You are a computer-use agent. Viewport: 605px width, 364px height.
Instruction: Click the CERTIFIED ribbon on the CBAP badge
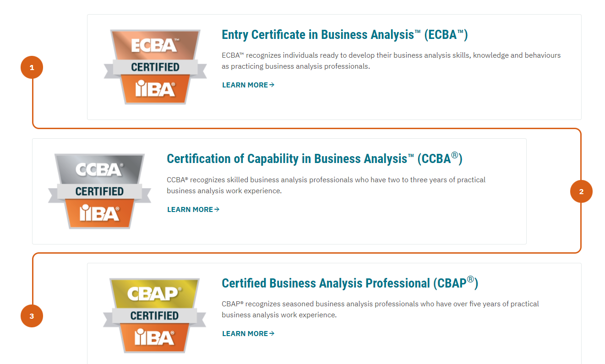point(154,316)
